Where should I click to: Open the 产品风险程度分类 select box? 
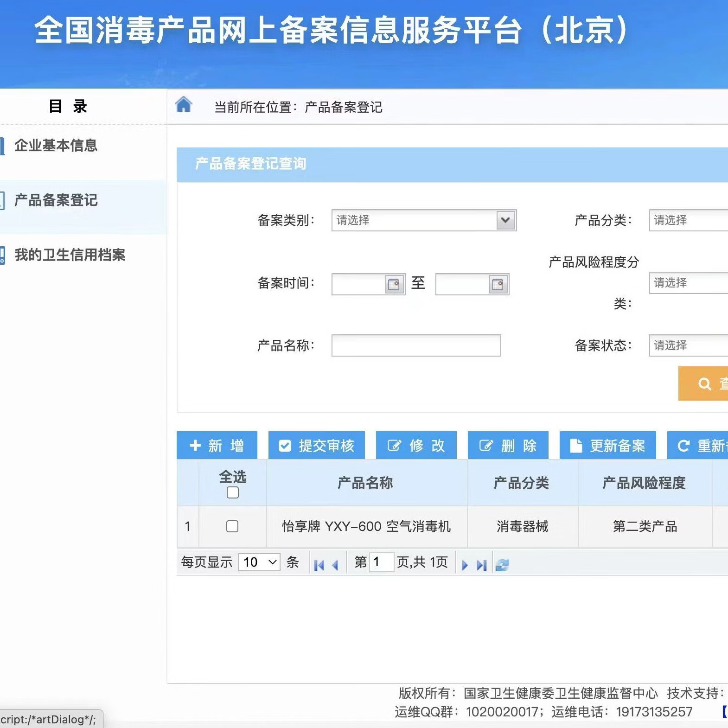pyautogui.click(x=688, y=283)
